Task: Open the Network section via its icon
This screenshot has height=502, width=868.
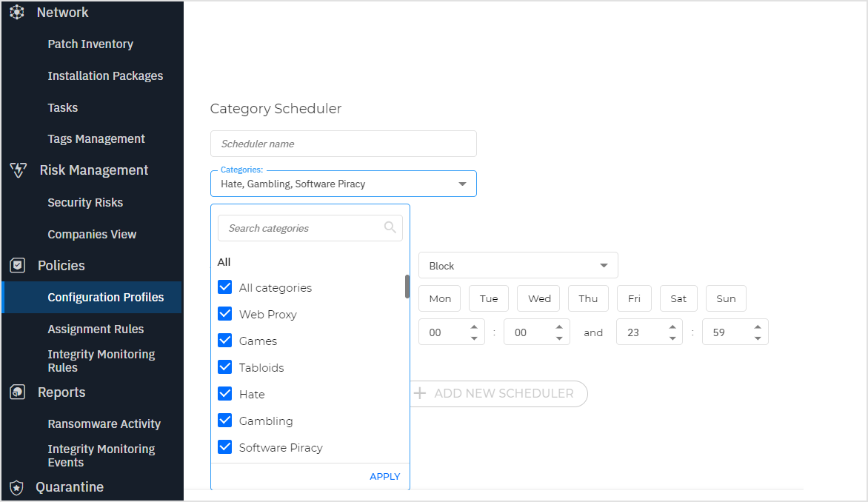Action: tap(16, 12)
